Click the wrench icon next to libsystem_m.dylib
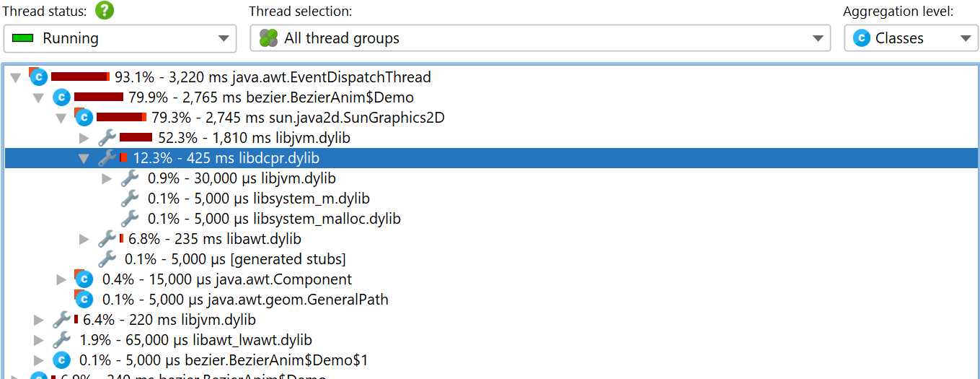This screenshot has width=980, height=379. [x=130, y=198]
